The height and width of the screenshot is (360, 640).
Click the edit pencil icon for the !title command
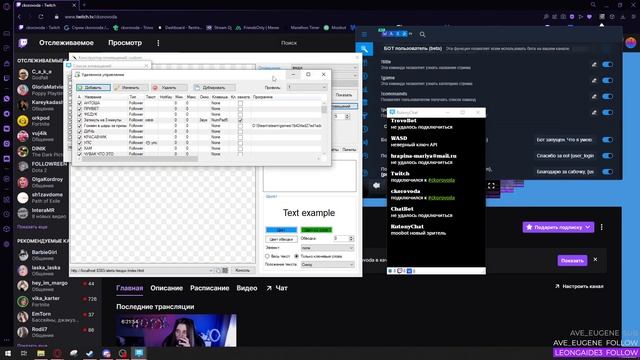coord(594,64)
